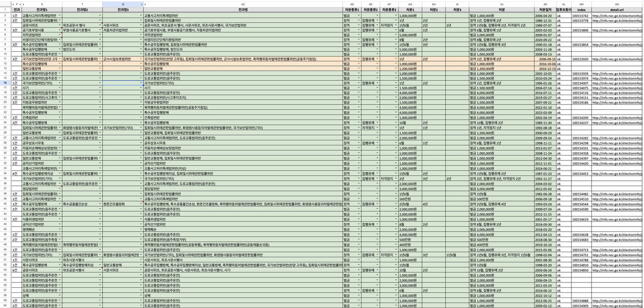
Task: Select 처분 cell 벌금 1,200,000원
Action: tap(502, 69)
